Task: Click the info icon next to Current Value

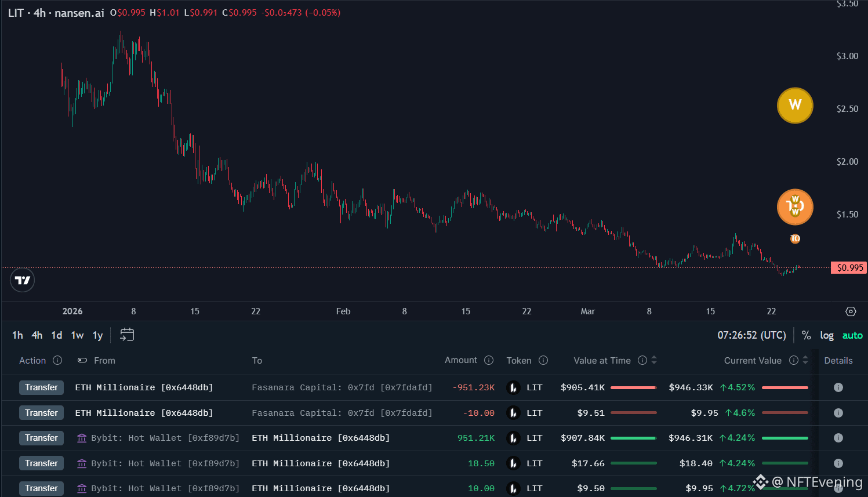Action: click(794, 360)
